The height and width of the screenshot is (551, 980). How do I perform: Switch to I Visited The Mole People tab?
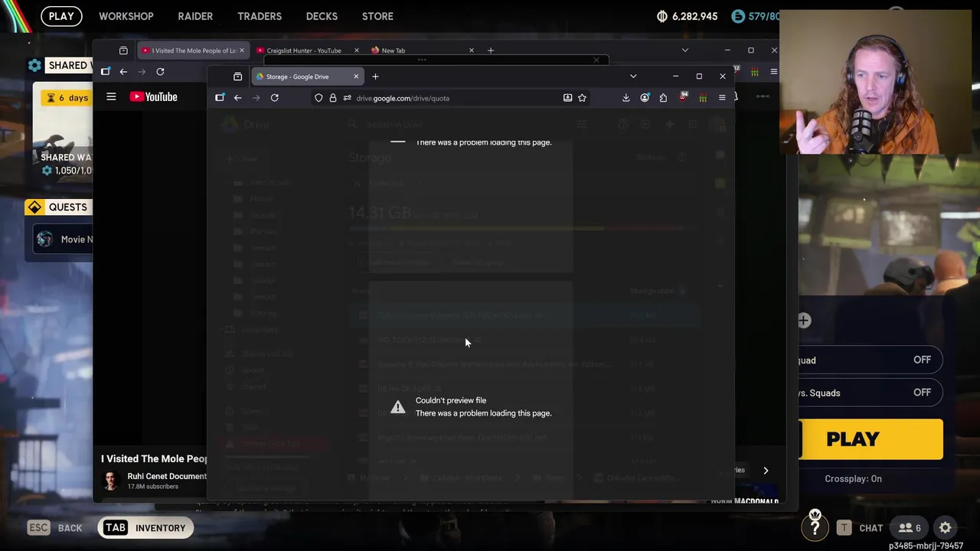pos(194,51)
